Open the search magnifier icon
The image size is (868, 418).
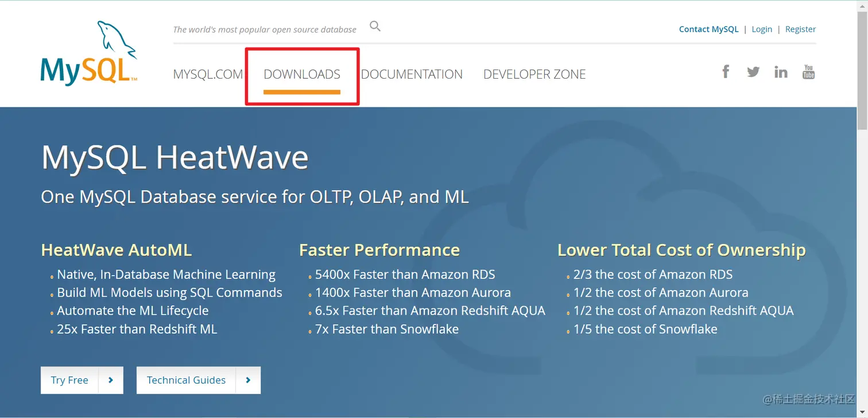coord(375,26)
